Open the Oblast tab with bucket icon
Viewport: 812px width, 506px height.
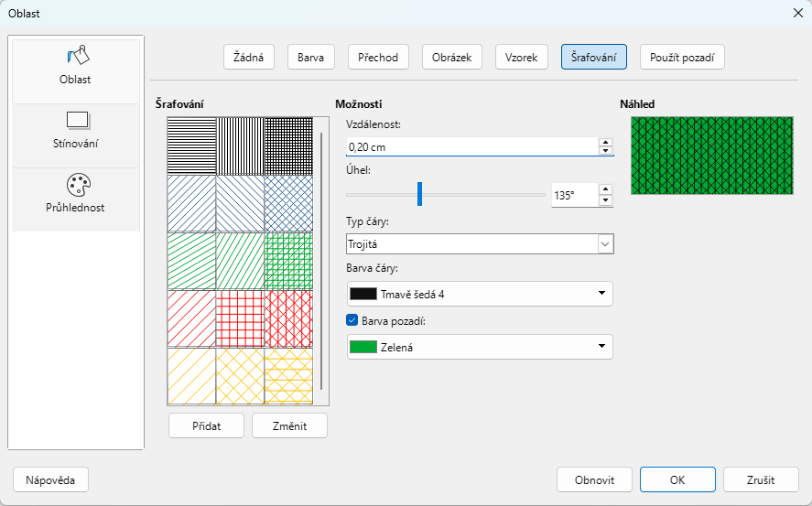click(x=76, y=70)
